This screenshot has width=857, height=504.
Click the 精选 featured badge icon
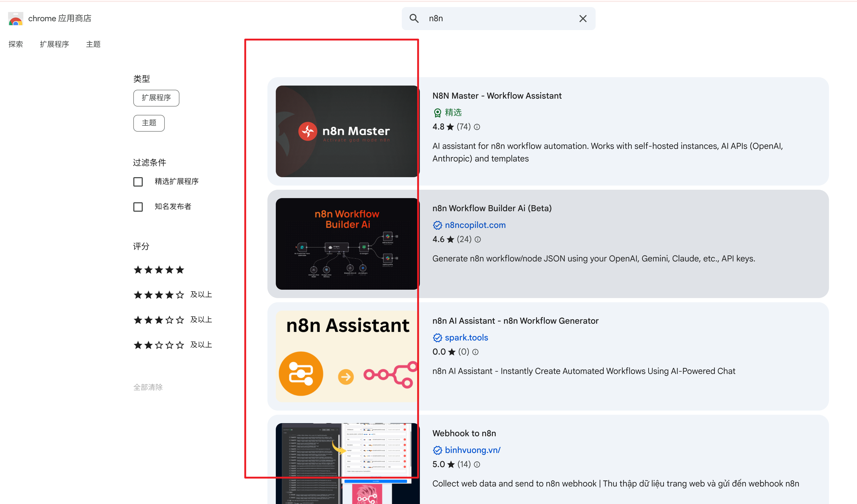tap(437, 113)
